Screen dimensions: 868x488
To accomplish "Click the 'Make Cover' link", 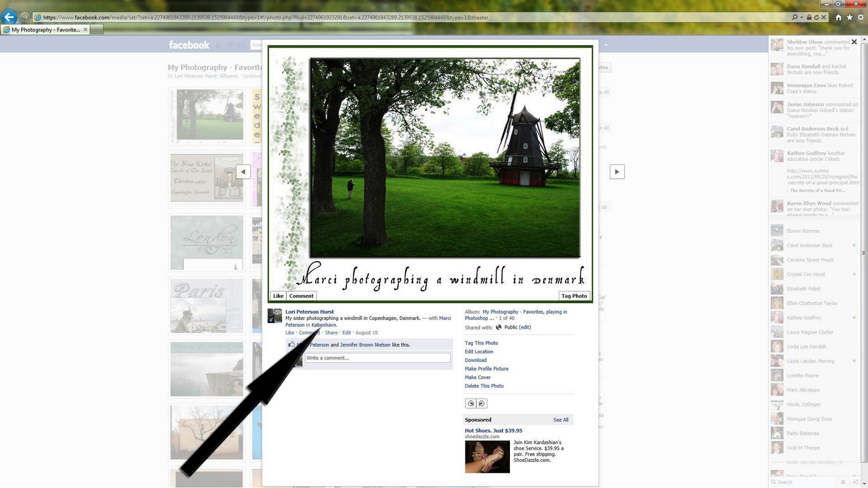I will click(477, 378).
